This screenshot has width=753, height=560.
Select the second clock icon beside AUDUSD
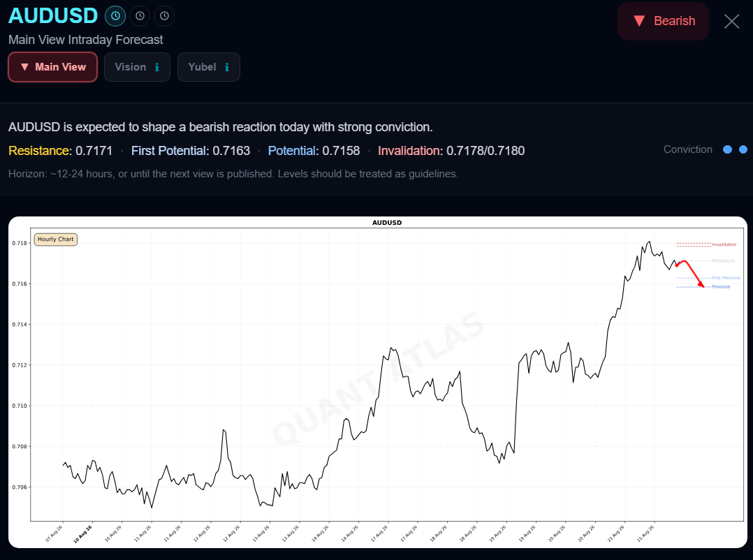pos(140,16)
